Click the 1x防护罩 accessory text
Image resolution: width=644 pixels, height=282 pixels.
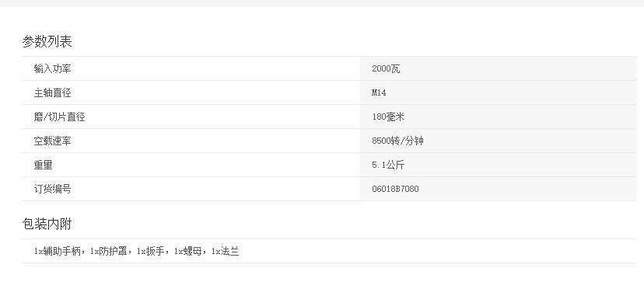(108, 251)
